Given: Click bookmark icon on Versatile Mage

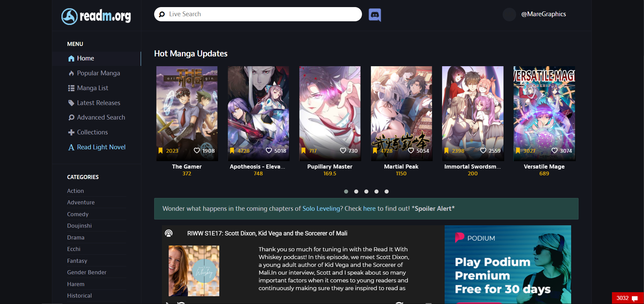Looking at the screenshot, I should coord(518,151).
